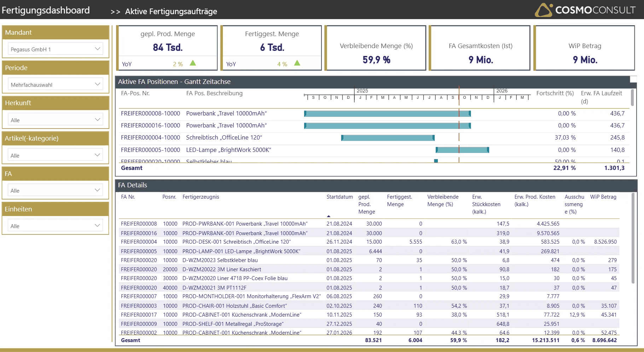Sort by the Fortschritt (%) Gantt column header
The height and width of the screenshot is (352, 644).
(555, 93)
